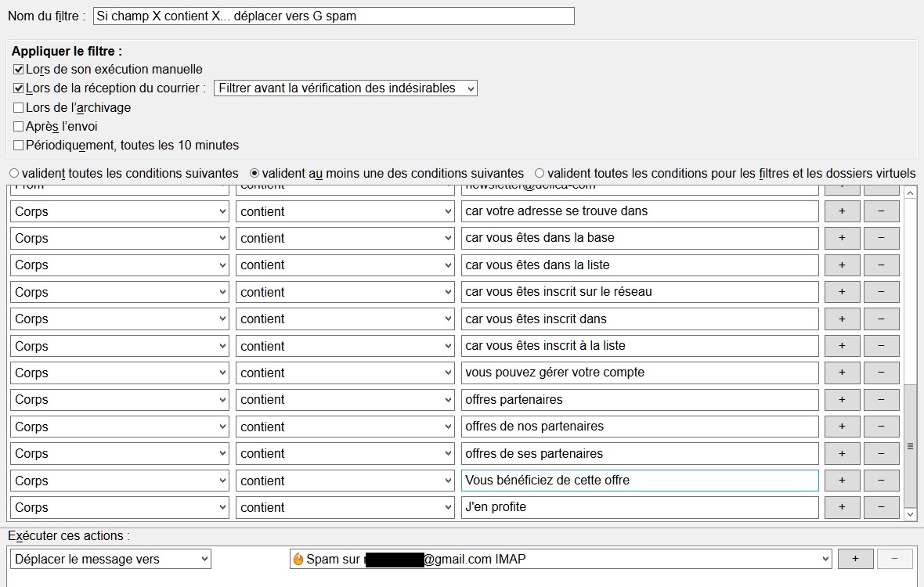Open the junk-check timing dropdown
Viewport: 924px width, 587px height.
click(x=345, y=88)
